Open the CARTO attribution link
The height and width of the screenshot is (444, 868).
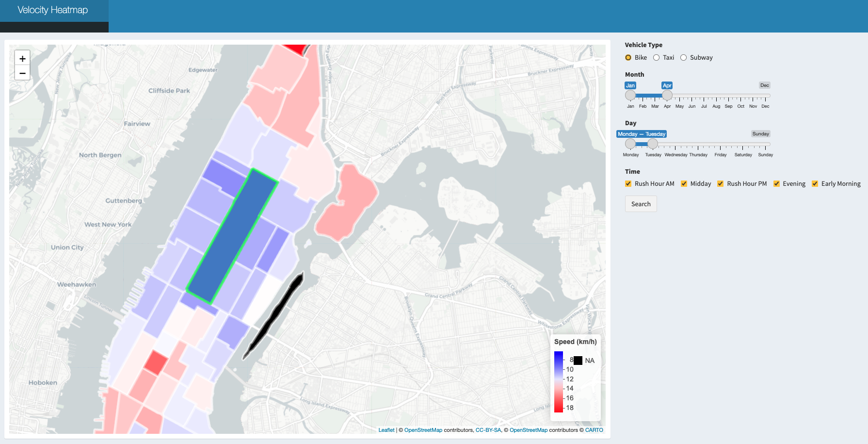coord(594,430)
